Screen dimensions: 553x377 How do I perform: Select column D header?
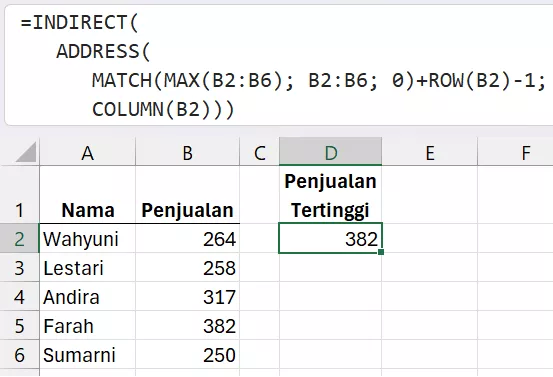click(330, 152)
